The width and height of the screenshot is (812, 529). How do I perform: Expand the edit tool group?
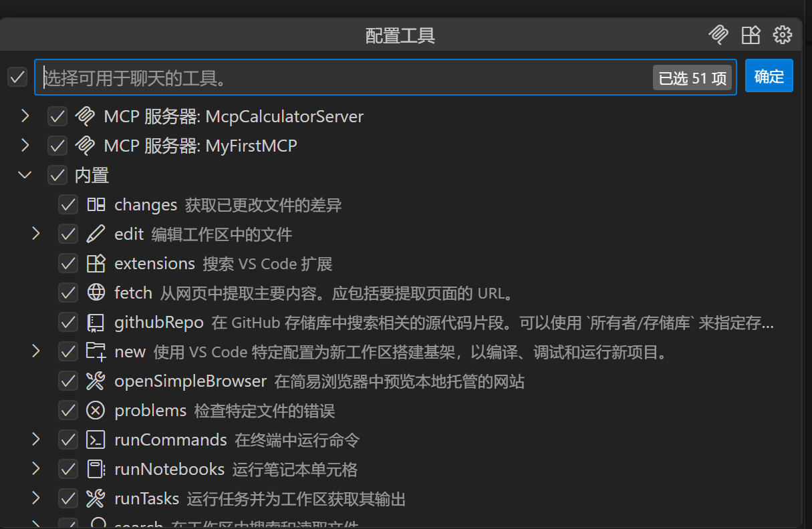(36, 233)
